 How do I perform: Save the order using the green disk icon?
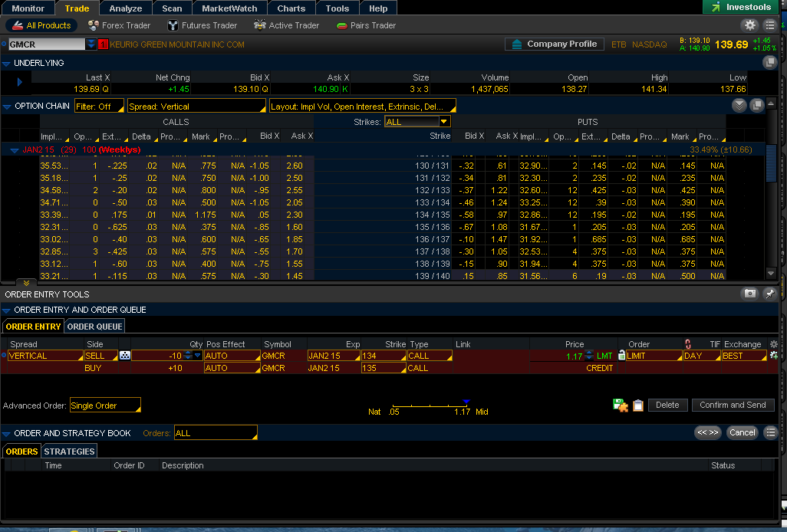pos(621,406)
